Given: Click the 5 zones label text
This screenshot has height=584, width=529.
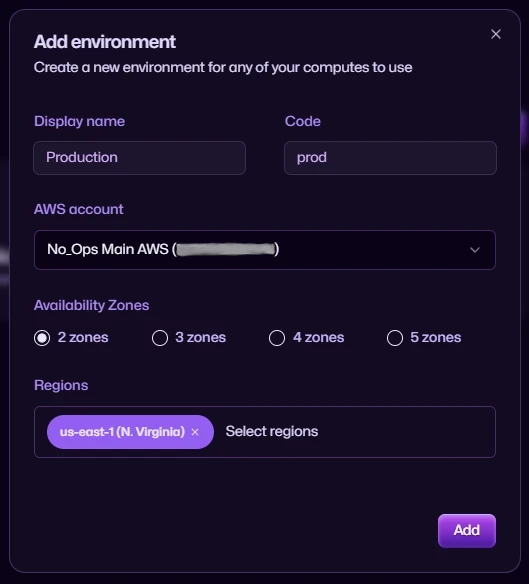Looking at the screenshot, I should point(435,337).
